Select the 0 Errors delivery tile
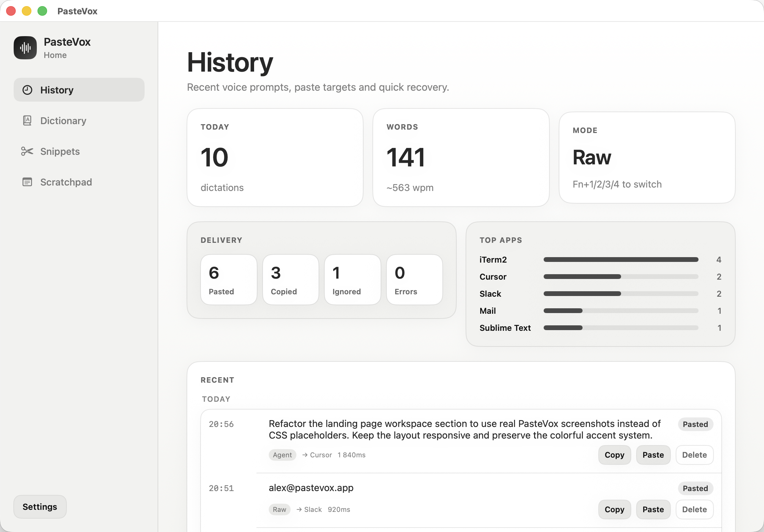 click(x=414, y=280)
